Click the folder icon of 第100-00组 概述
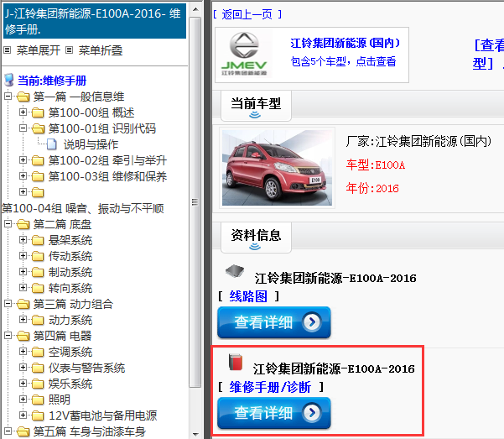The image size is (504, 439). [38, 112]
